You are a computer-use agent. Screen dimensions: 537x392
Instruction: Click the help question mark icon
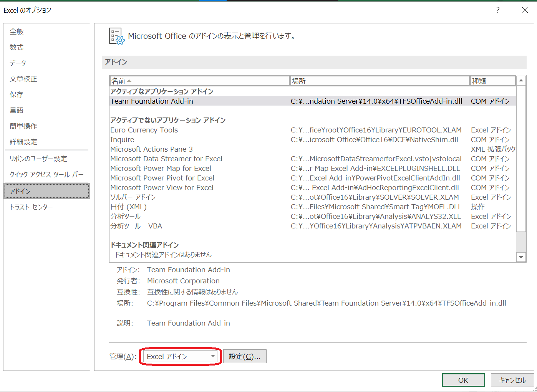coord(498,10)
